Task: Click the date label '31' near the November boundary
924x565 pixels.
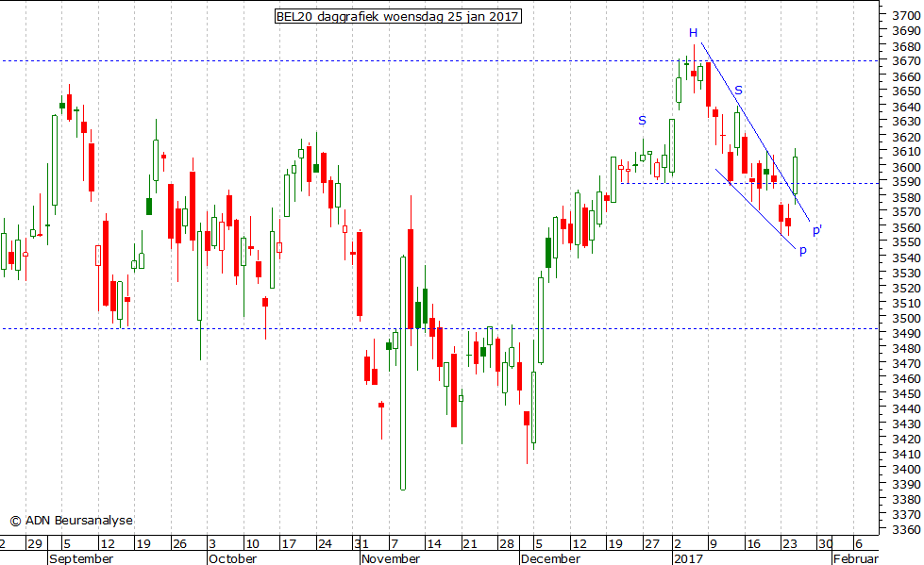Action: tap(361, 544)
